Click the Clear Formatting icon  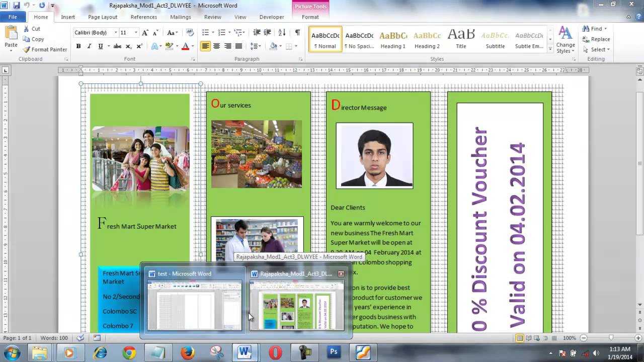pyautogui.click(x=190, y=33)
